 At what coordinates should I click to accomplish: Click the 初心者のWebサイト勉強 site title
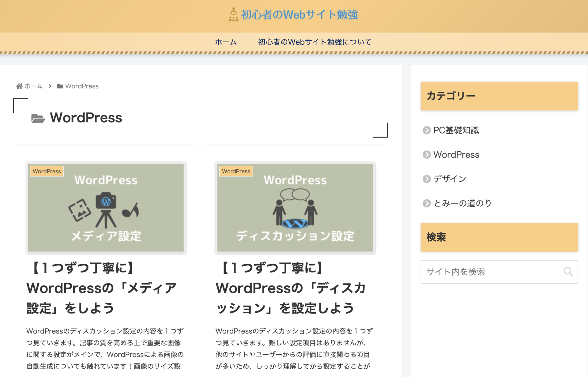pos(299,15)
